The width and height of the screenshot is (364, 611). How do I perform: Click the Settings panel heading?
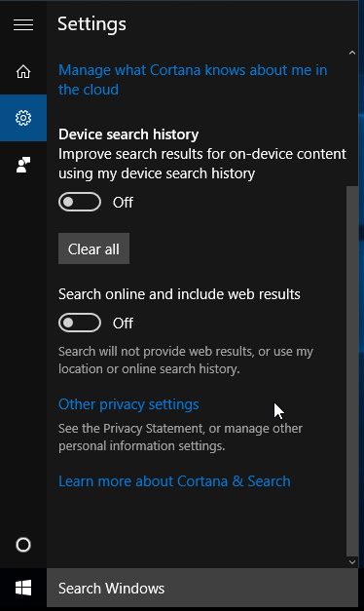coord(91,24)
